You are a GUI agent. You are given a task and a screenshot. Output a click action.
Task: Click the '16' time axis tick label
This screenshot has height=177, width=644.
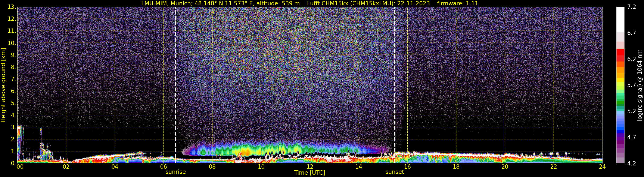[x=407, y=167]
